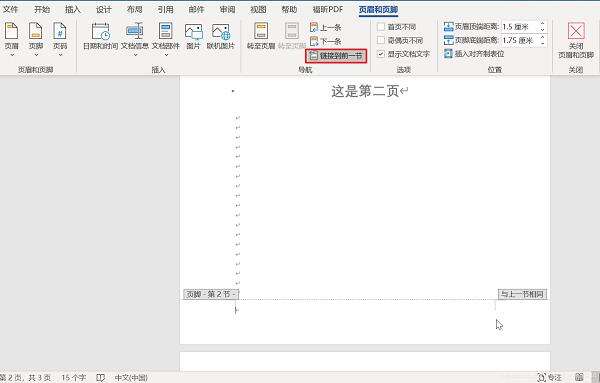Uncheck Show Document Text (显示文档文字)

[x=381, y=54]
